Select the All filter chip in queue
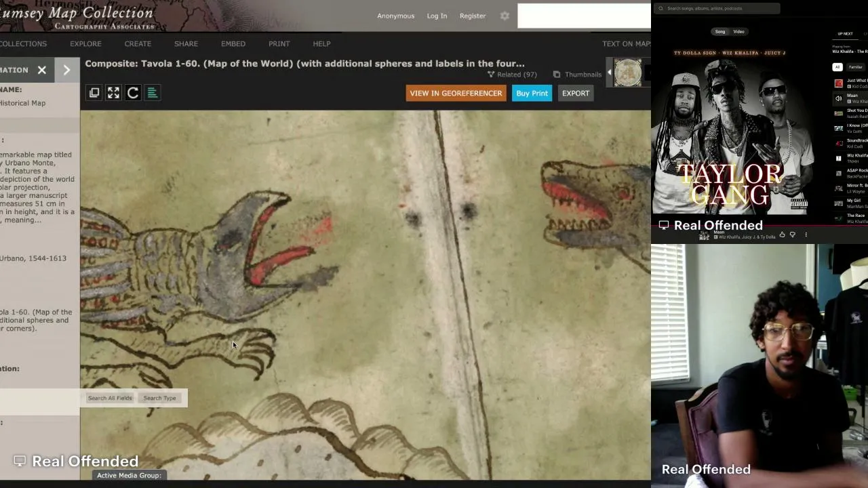The height and width of the screenshot is (488, 868). [x=837, y=67]
